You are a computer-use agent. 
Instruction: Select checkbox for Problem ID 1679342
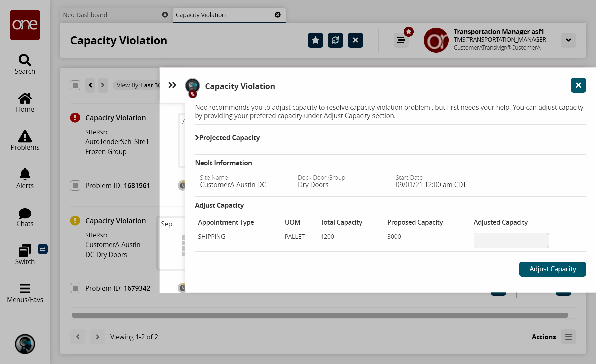pos(75,288)
